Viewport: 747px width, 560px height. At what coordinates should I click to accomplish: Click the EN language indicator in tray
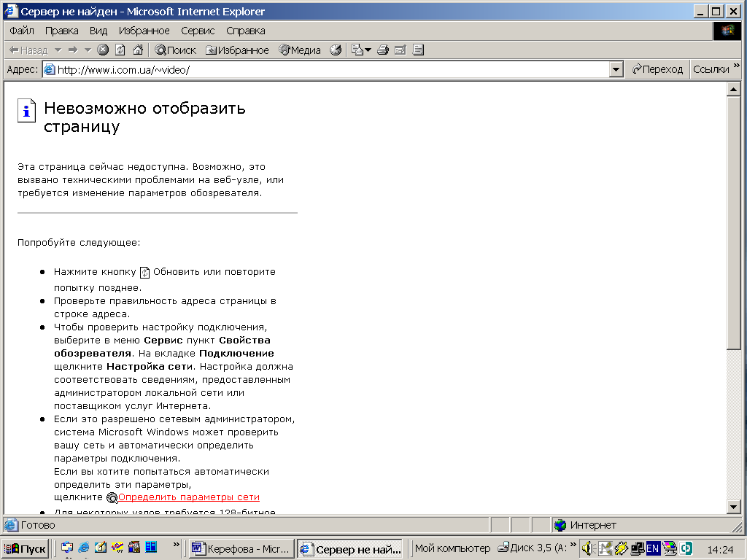tap(653, 548)
